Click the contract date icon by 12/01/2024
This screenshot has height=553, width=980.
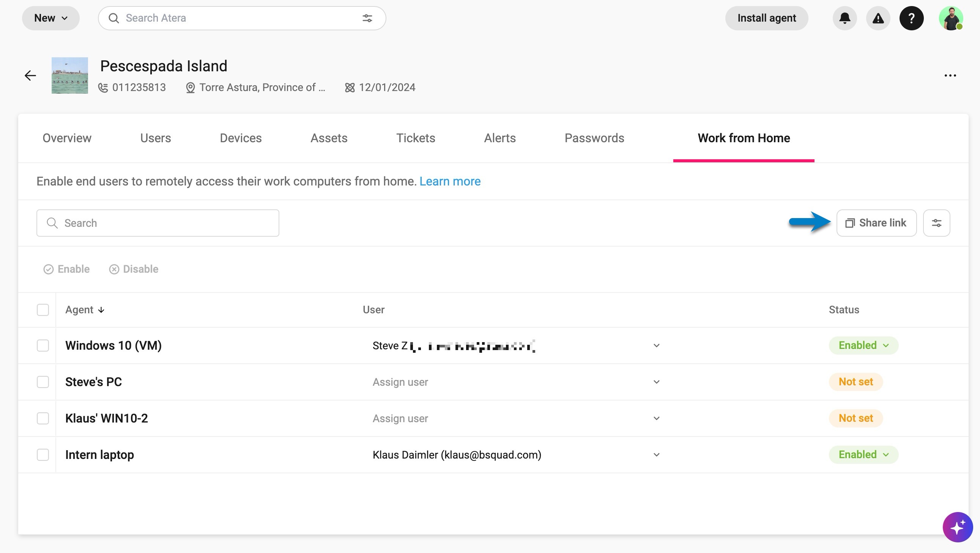click(350, 88)
